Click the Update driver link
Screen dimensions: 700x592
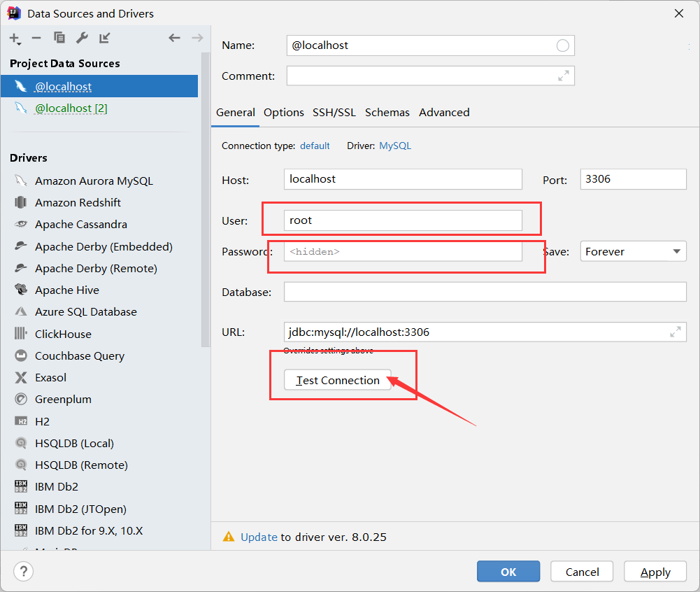coord(259,537)
